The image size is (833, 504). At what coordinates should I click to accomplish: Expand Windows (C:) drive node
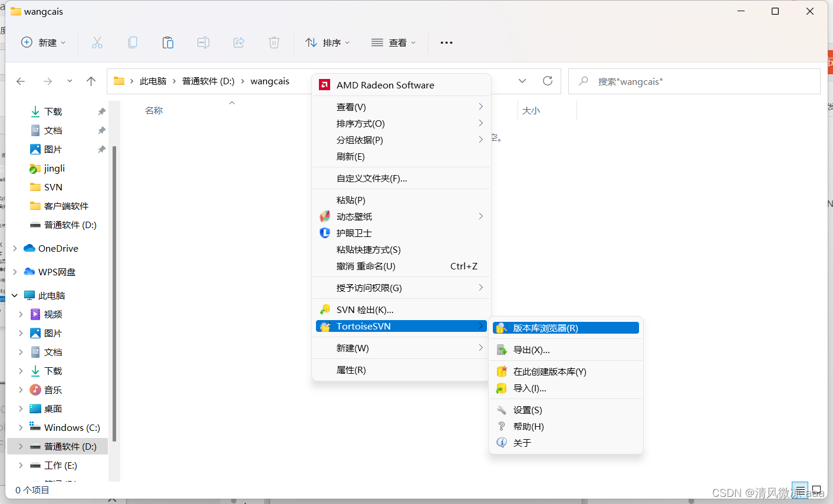point(21,427)
